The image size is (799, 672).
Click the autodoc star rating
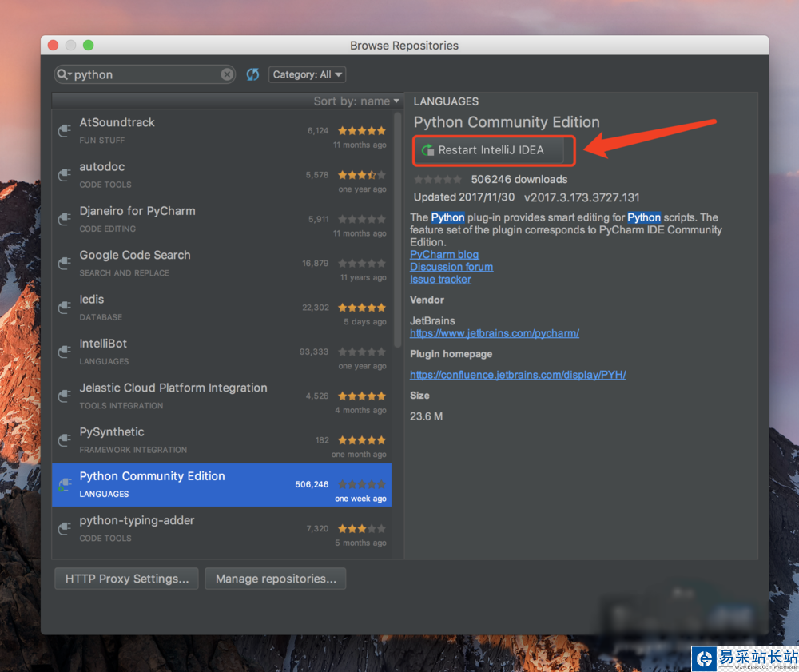coord(362,175)
